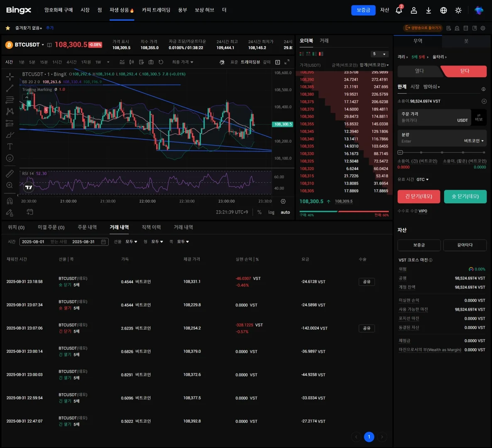The width and height of the screenshot is (492, 448).
Task: Open 미결 주문 (0) tab
Action: click(51, 227)
